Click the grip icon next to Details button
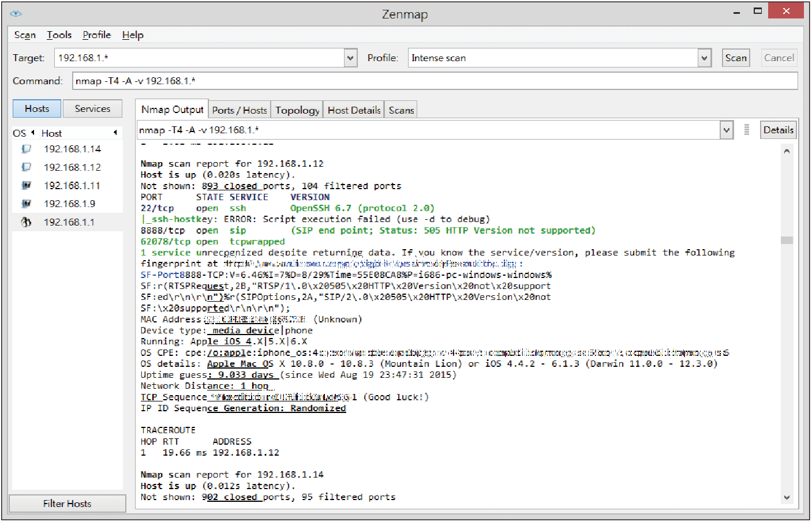Image resolution: width=812 pixels, height=522 pixels. [747, 130]
